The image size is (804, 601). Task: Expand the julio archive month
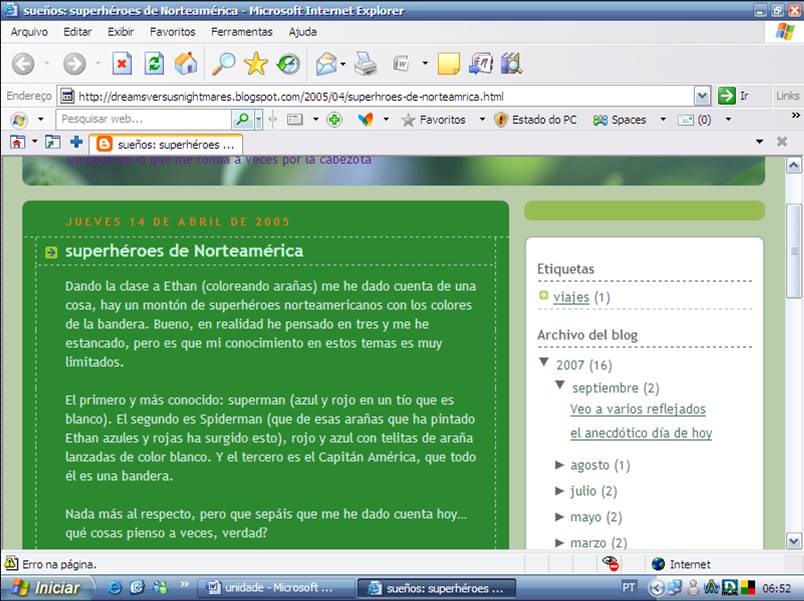click(x=560, y=491)
